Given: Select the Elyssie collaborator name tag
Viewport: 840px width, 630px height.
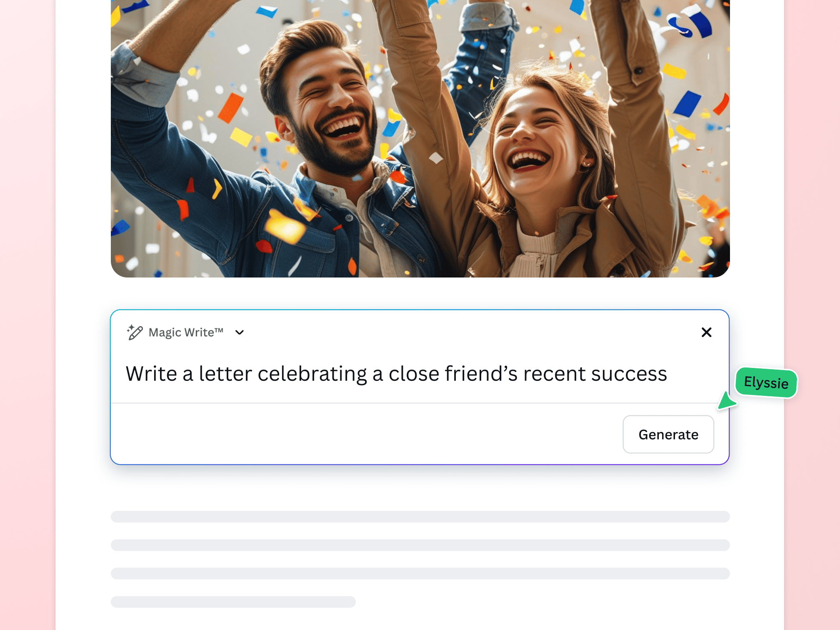Looking at the screenshot, I should point(766,382).
